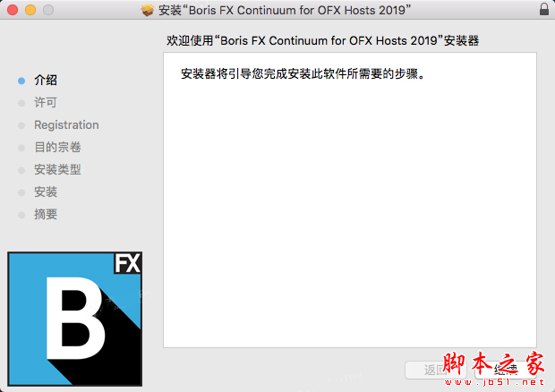Image resolution: width=555 pixels, height=392 pixels.
Task: Click the blue bullet beside 介绍
Action: (21, 81)
